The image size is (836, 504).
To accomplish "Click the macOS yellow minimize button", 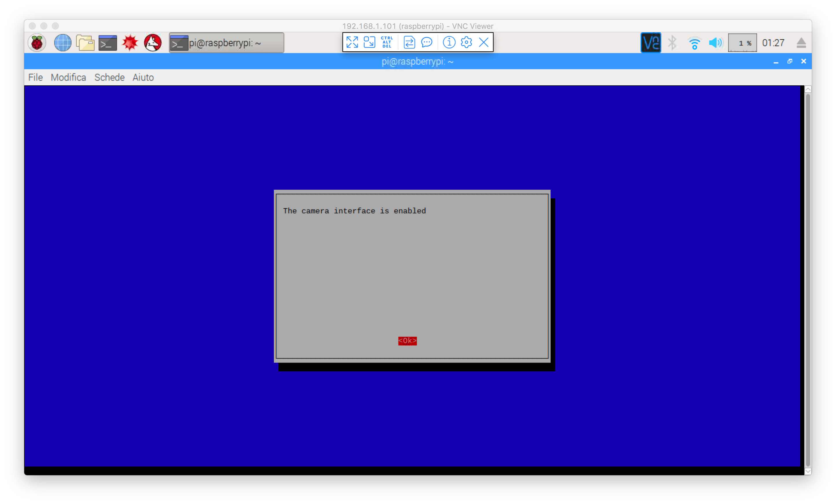I will click(44, 26).
